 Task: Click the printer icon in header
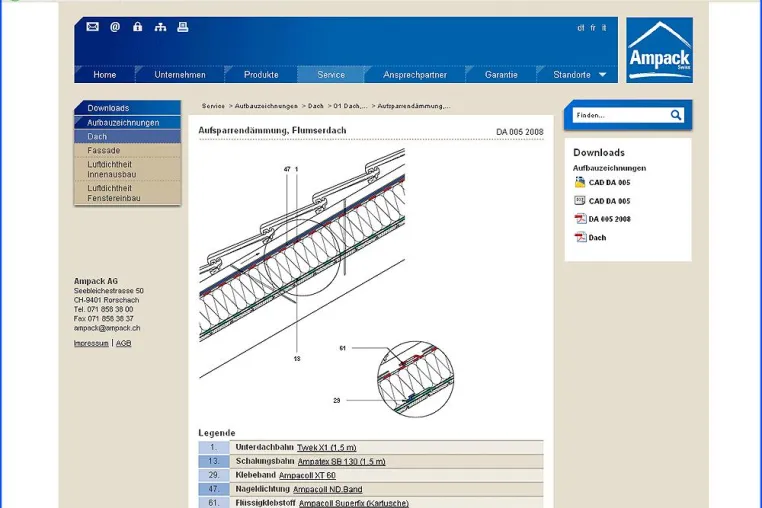coord(183,27)
